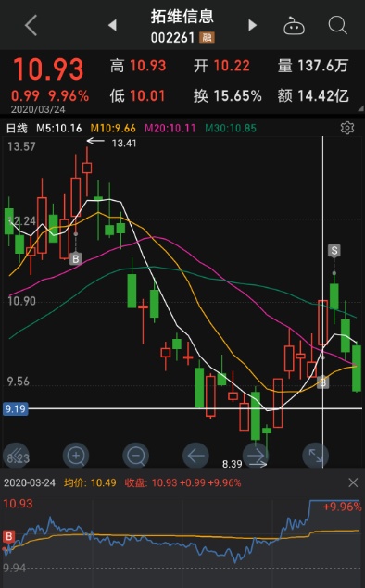
Task: Jump to earliest data with double-left arrow
Action: [x=16, y=456]
